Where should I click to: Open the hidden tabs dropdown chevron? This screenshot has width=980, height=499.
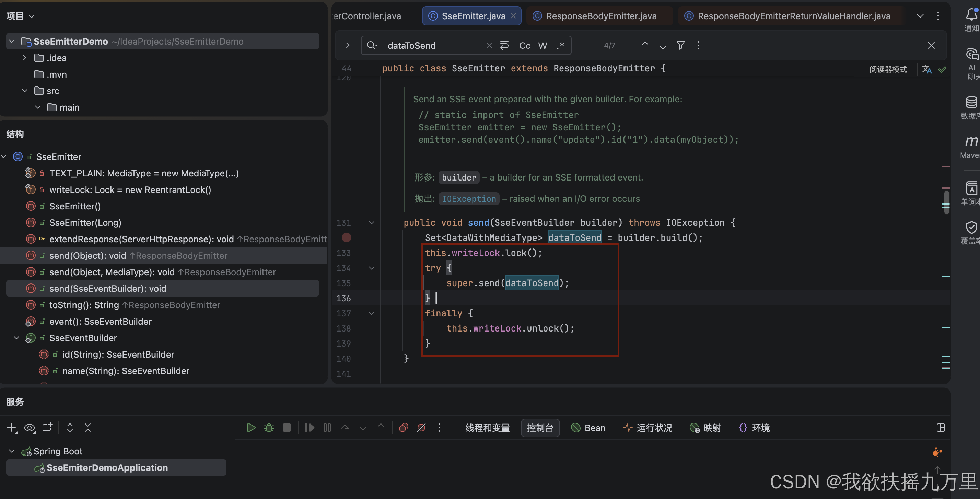[x=920, y=16]
